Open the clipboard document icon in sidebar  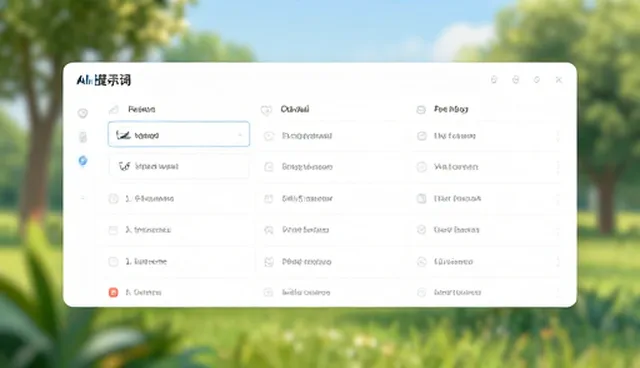click(82, 137)
